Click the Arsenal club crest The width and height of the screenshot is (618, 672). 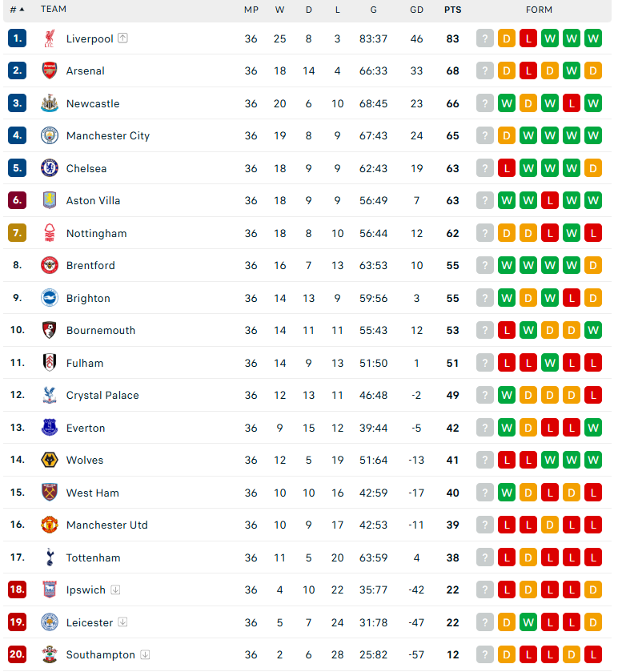[50, 70]
